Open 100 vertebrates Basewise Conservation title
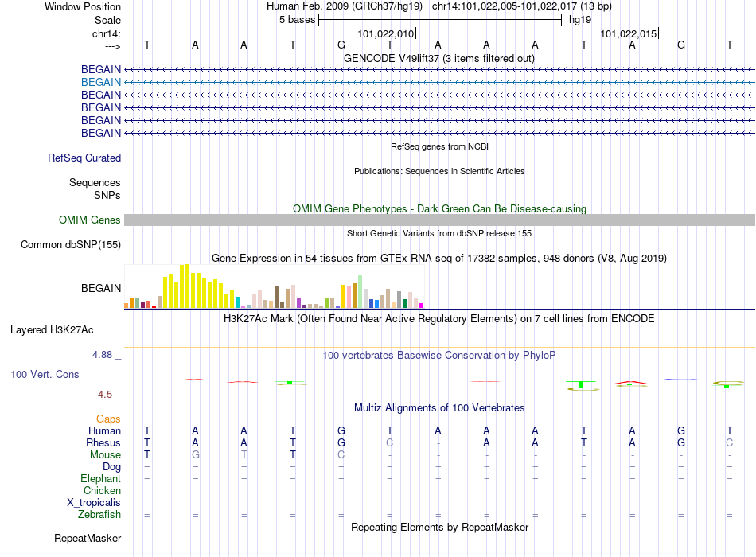 [x=439, y=356]
